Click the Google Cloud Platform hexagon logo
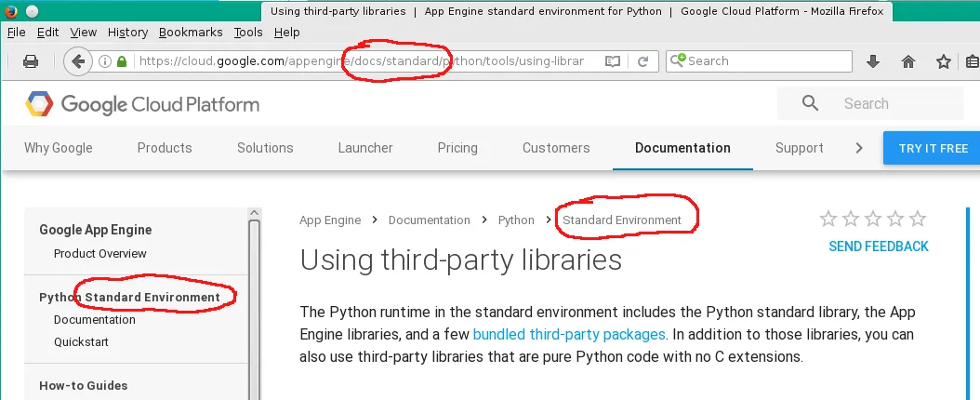The height and width of the screenshot is (400, 980). 39,104
